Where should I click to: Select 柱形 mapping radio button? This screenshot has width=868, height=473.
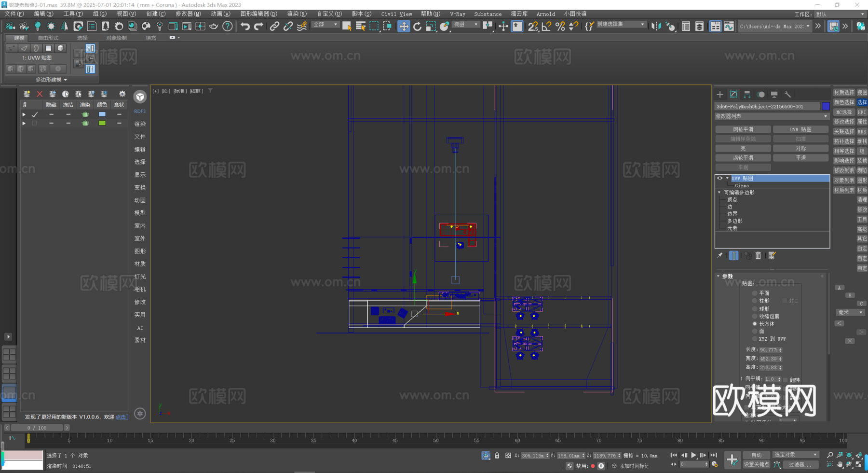tap(755, 301)
